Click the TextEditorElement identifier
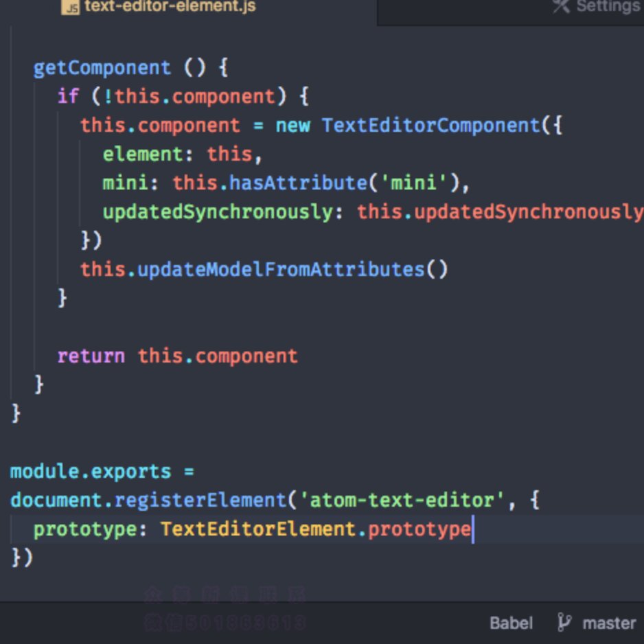 [259, 529]
